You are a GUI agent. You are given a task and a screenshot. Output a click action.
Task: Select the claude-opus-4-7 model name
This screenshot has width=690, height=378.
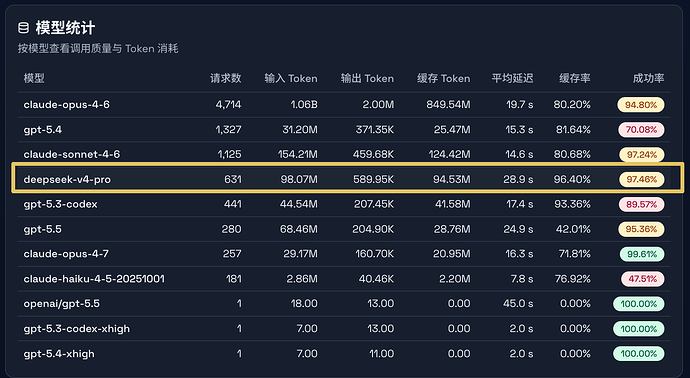66,254
